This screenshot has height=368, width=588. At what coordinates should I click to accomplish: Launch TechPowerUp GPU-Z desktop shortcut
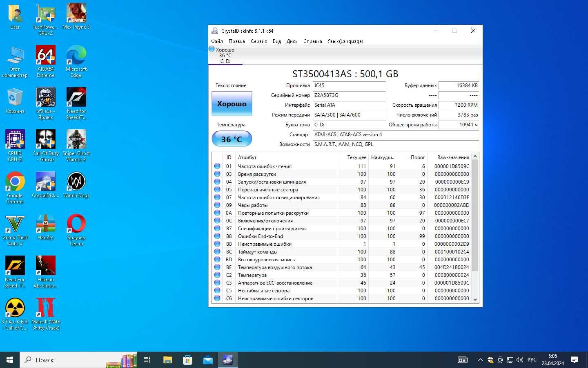coord(45,19)
